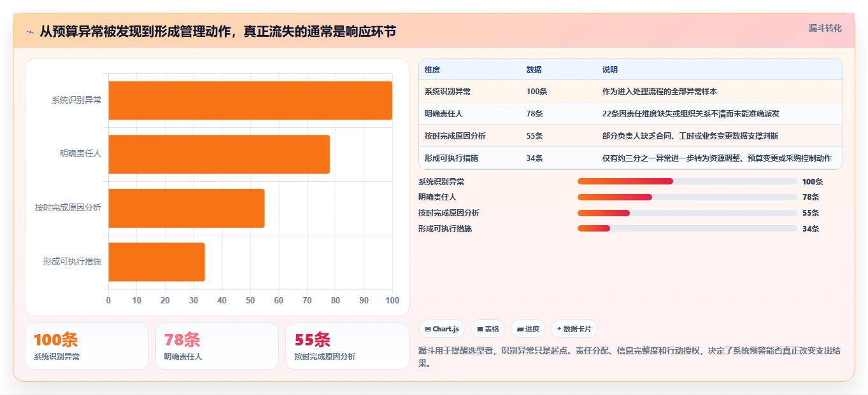Click the slide title about 预算异常
Image resolution: width=868 pixels, height=395 pixels.
[218, 31]
